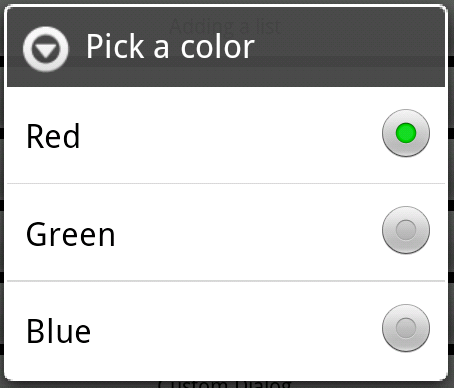Click the green dot in the Red radio button
The image size is (454, 388).
[406, 133]
